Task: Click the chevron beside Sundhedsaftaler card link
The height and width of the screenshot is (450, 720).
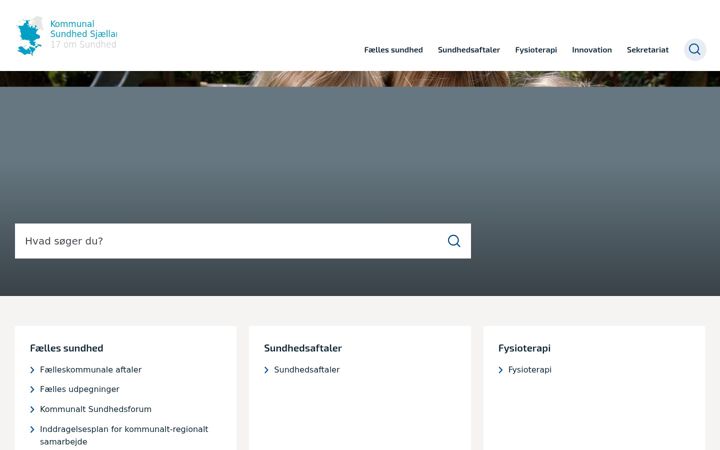Action: tap(266, 370)
